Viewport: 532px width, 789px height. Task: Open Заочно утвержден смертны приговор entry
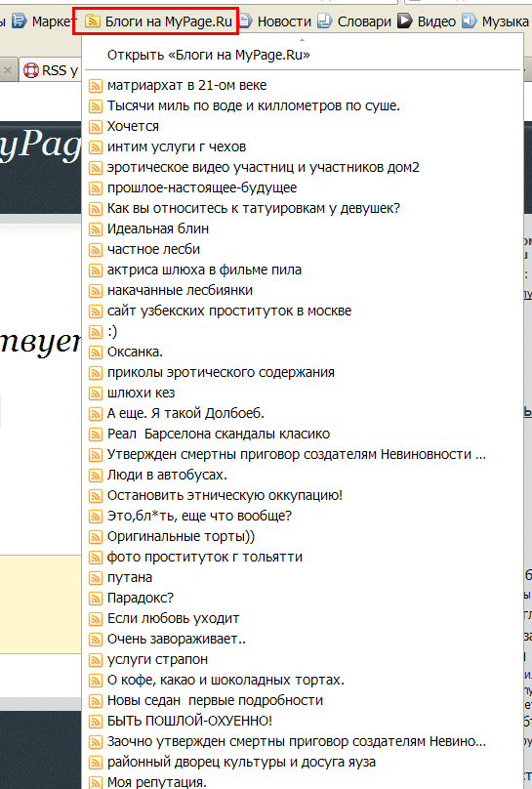coord(302,742)
